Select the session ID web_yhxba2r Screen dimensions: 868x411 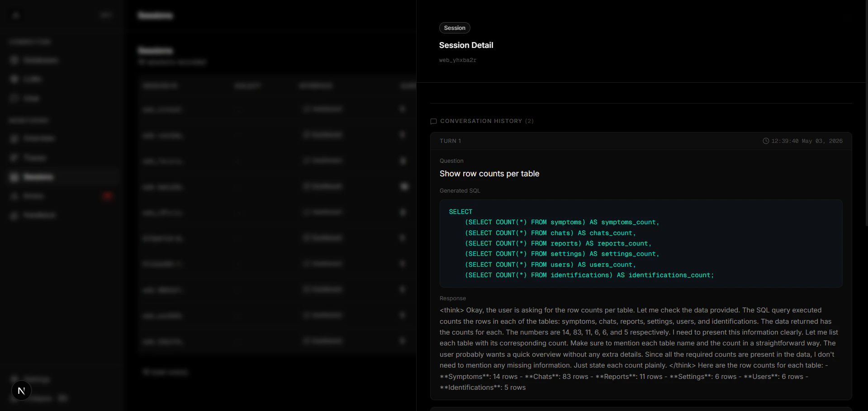[x=457, y=60]
